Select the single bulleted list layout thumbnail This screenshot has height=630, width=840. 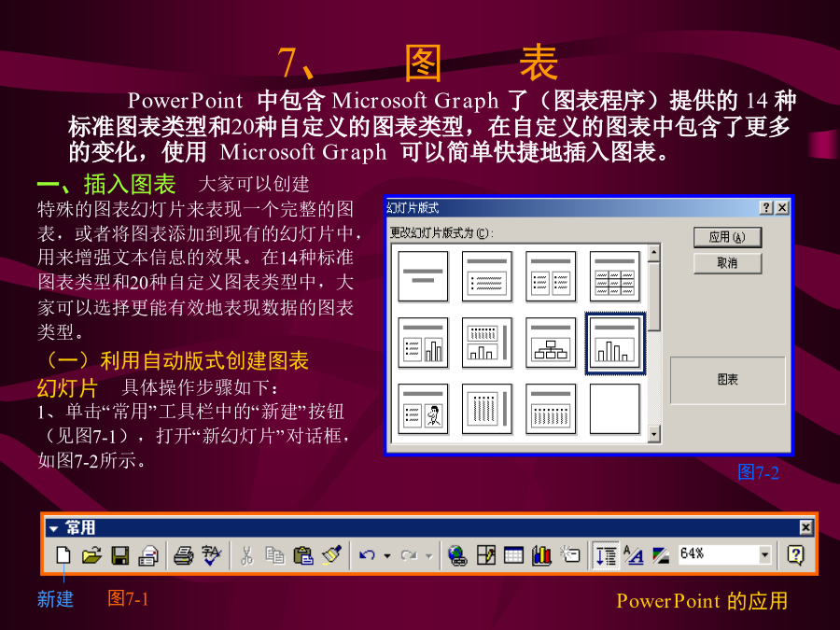click(486, 276)
